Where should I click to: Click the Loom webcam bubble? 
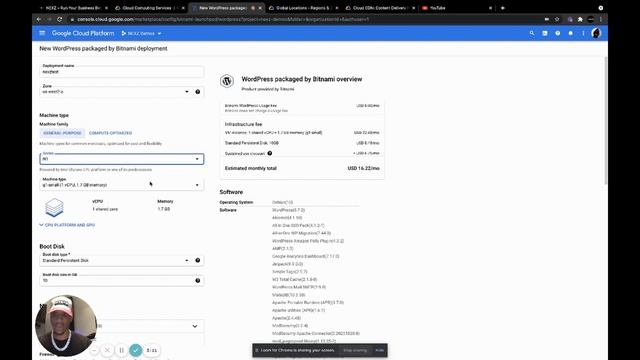click(x=66, y=325)
